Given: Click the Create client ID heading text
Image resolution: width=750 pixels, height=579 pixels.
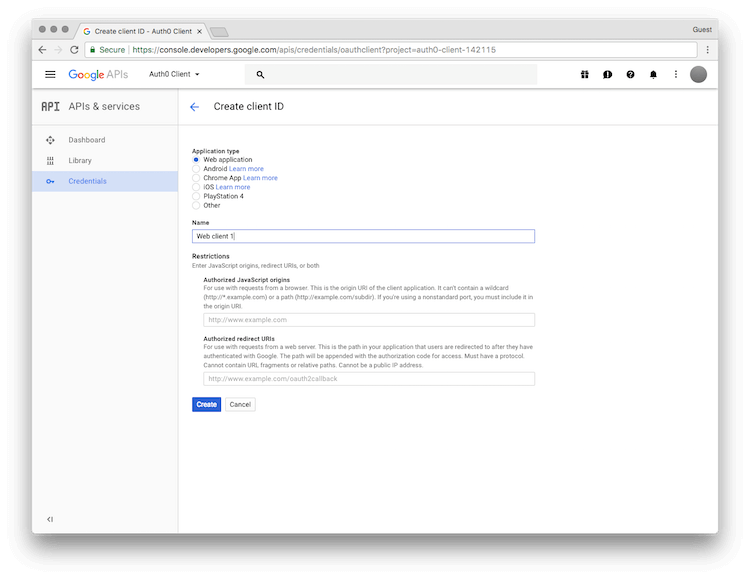Looking at the screenshot, I should tap(248, 106).
